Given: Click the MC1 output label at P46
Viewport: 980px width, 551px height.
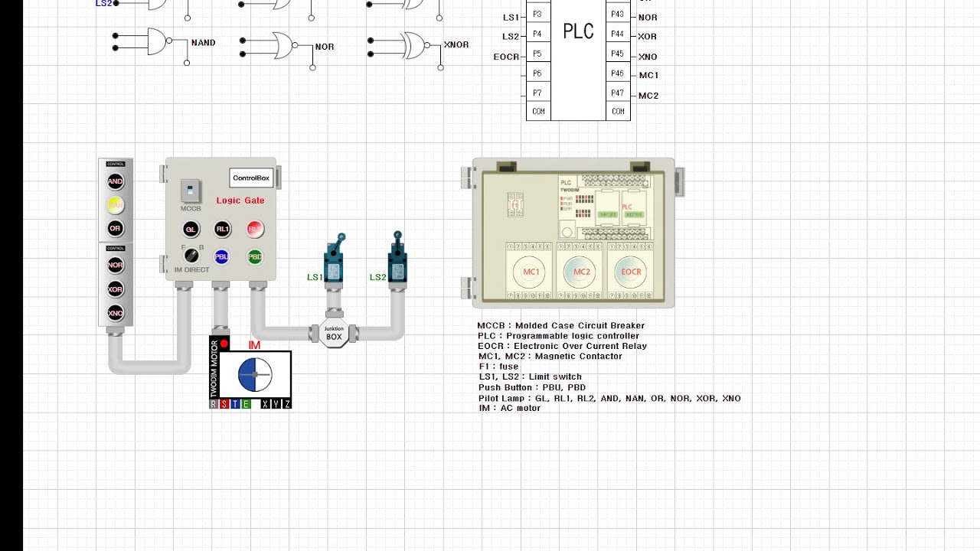Looking at the screenshot, I should click(x=648, y=75).
